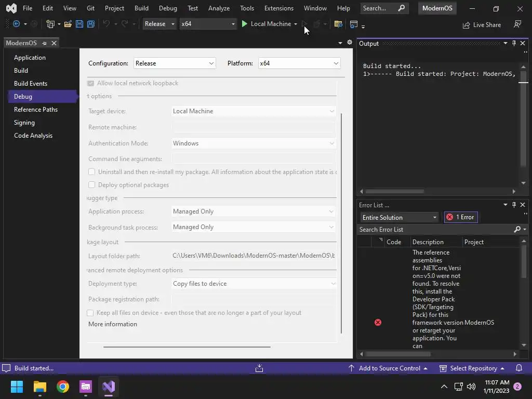The image size is (532, 399).
Task: Start debugging with the green play icon
Action: click(x=244, y=24)
